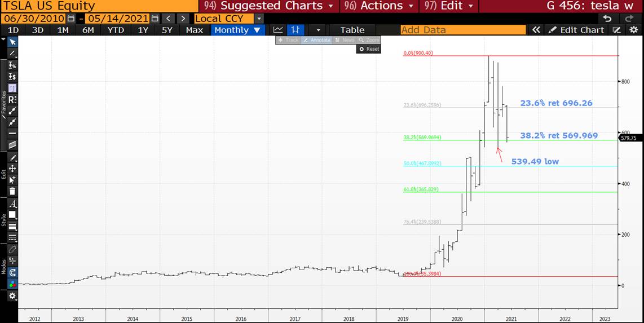Open the chart type dropdown arrow
644x323 pixels.
click(x=318, y=30)
